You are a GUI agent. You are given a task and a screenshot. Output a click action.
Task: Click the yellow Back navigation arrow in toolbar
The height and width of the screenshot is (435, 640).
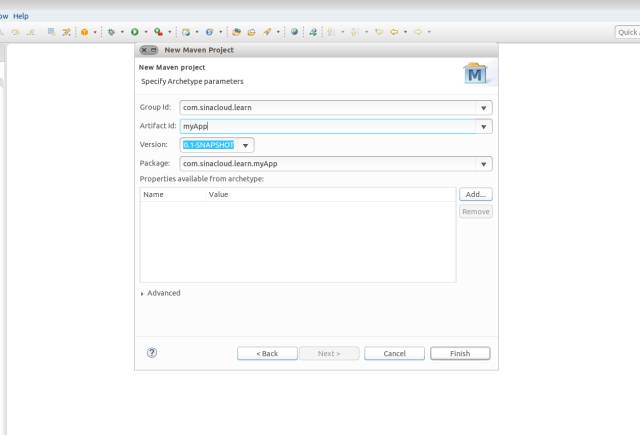pyautogui.click(x=394, y=32)
